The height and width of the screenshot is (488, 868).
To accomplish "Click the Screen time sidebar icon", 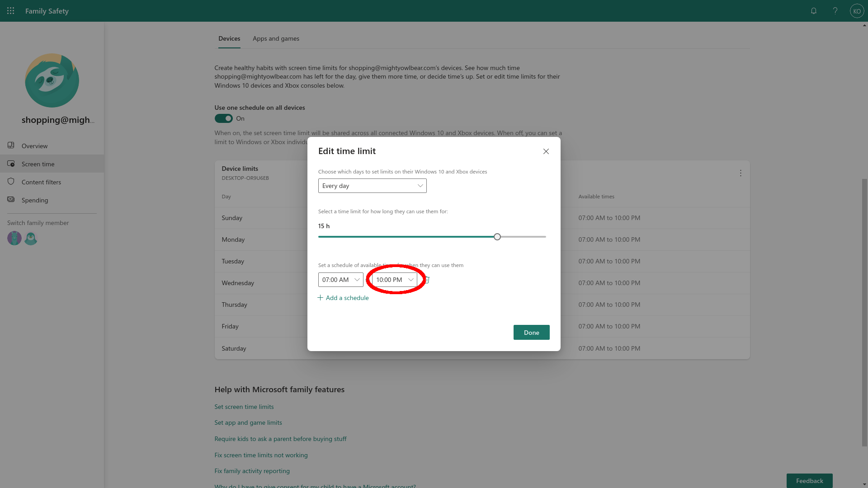I will click(x=11, y=164).
